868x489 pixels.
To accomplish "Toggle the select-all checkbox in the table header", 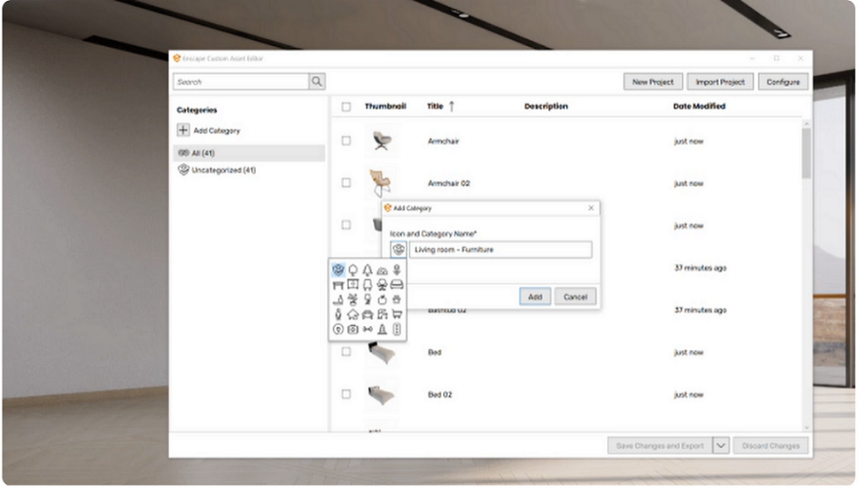I will [346, 107].
